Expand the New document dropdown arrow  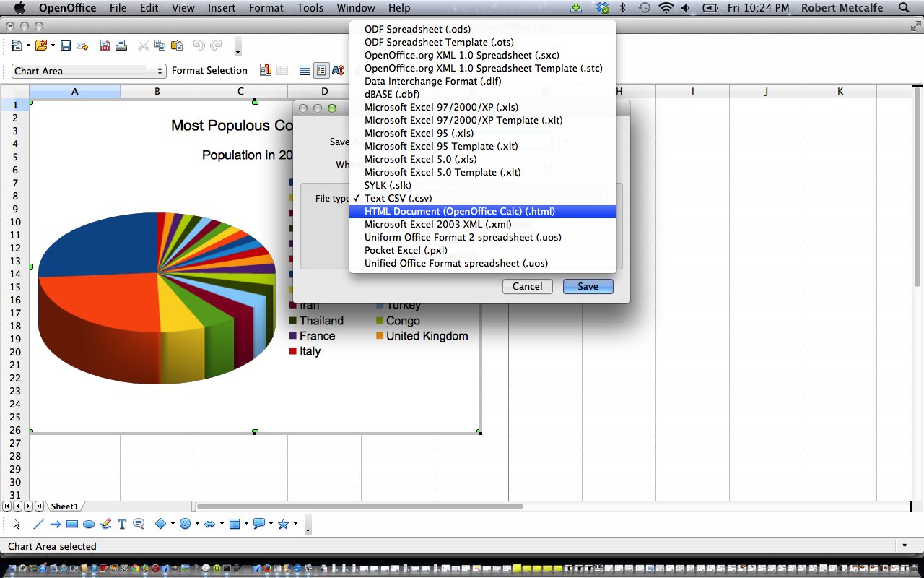[x=28, y=46]
